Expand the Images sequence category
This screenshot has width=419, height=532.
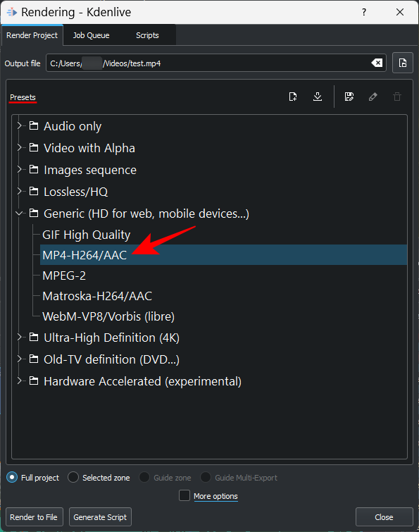tap(19, 169)
